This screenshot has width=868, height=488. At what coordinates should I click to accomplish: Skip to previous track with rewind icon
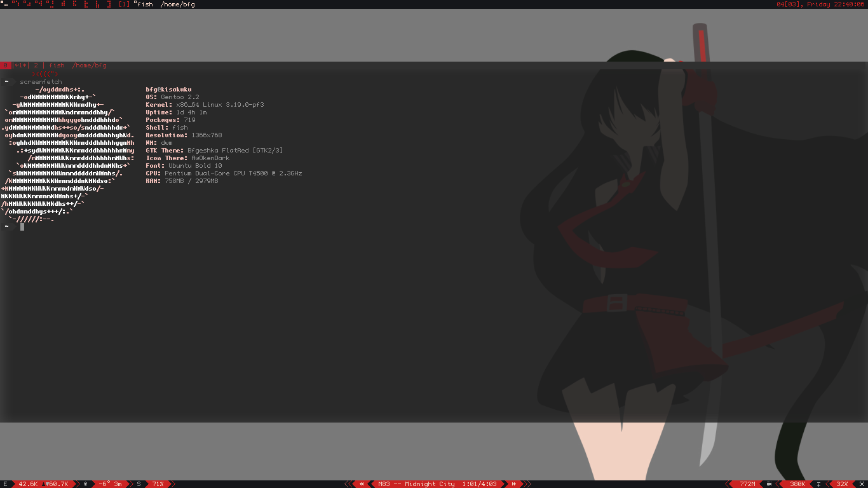[x=362, y=484]
